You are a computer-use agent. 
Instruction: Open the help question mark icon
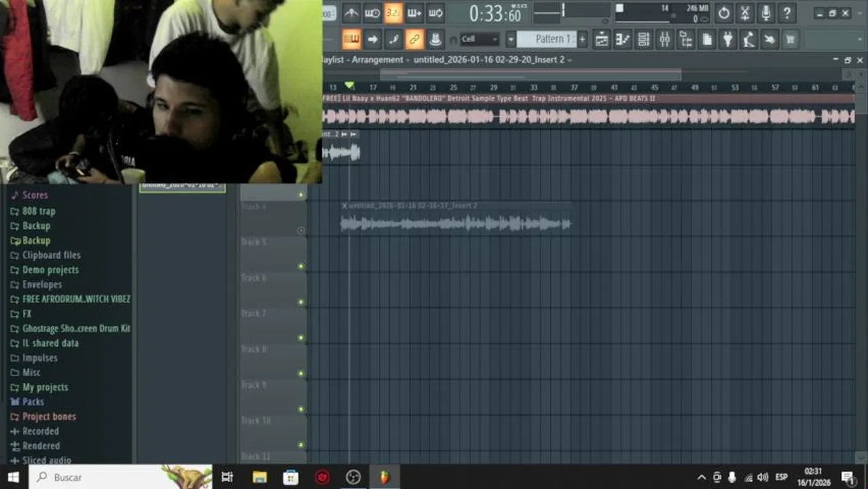coord(787,13)
